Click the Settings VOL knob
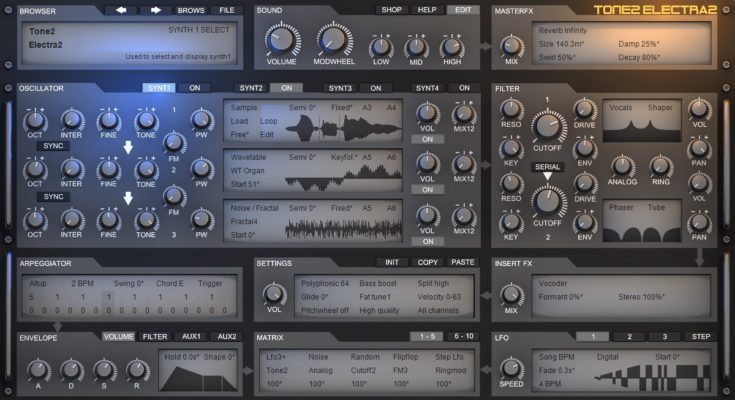735x400 pixels. tap(273, 294)
